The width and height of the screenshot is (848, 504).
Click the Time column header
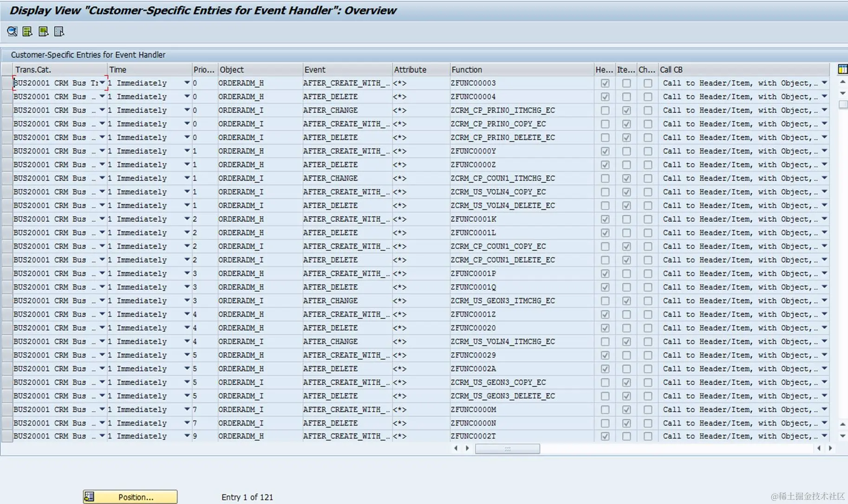pos(150,70)
